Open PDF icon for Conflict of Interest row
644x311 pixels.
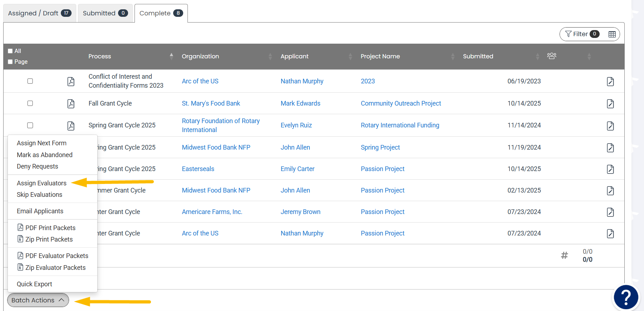71,82
